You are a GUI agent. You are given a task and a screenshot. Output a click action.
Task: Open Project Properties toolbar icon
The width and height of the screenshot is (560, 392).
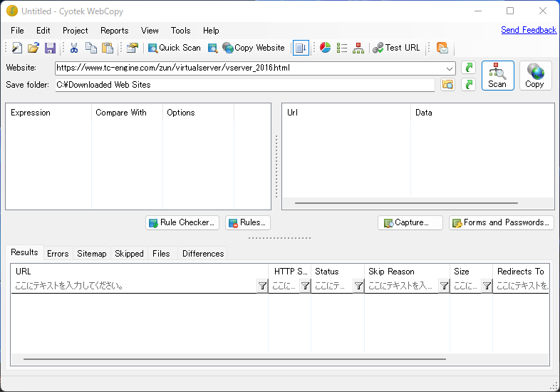132,48
